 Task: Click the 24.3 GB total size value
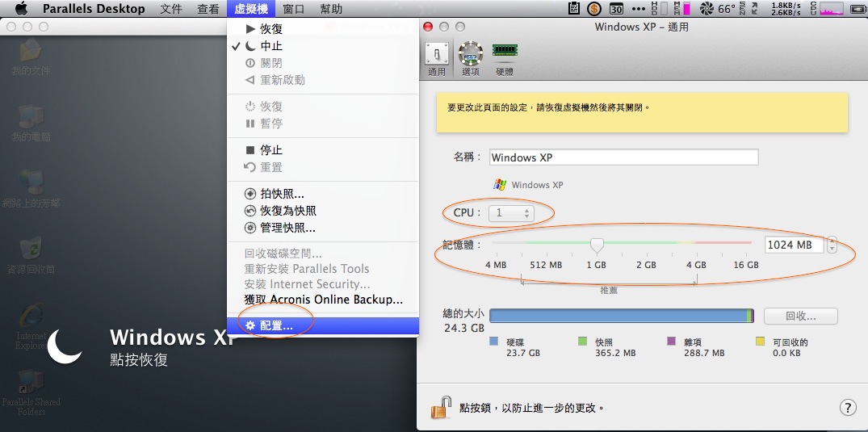point(464,328)
